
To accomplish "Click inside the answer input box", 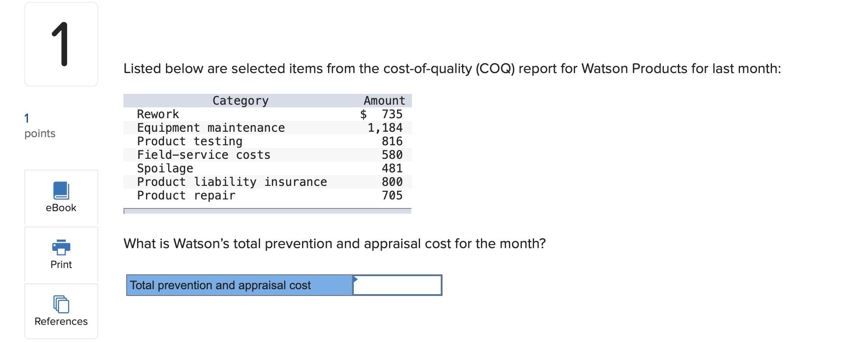I will click(397, 285).
